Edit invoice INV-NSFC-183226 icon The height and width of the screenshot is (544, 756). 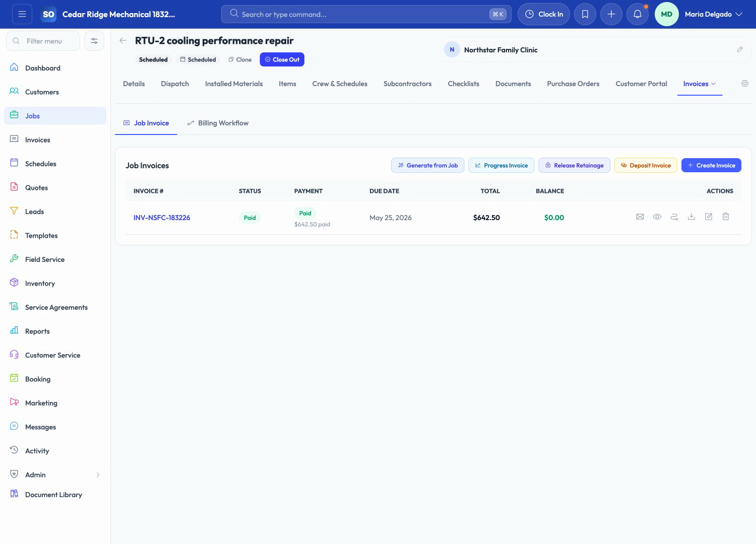point(709,217)
